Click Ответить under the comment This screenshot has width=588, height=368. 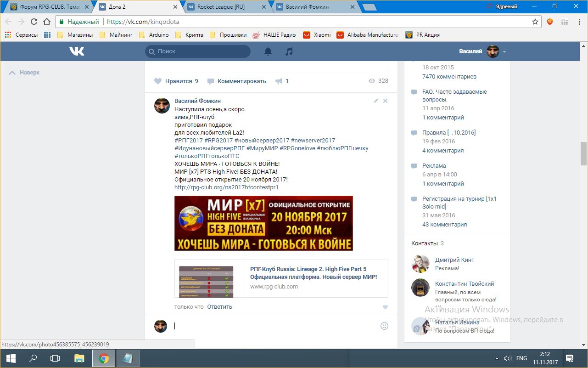(x=219, y=307)
